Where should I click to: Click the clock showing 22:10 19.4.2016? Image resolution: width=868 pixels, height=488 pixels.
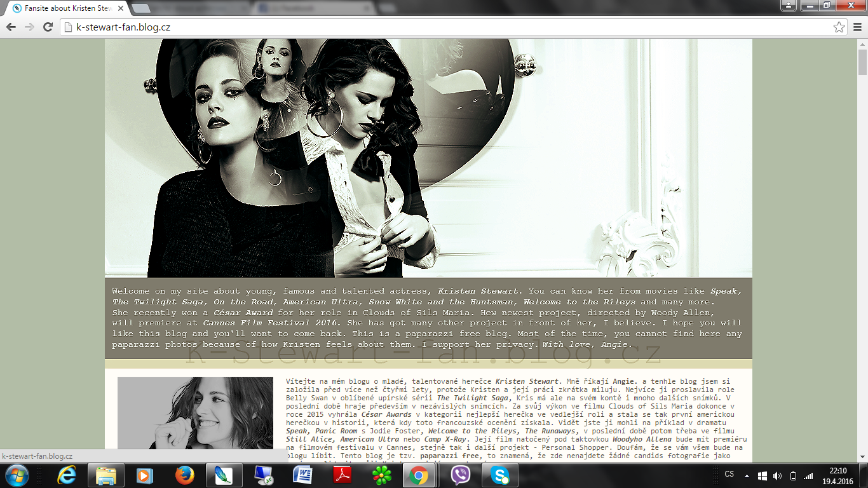coord(838,475)
